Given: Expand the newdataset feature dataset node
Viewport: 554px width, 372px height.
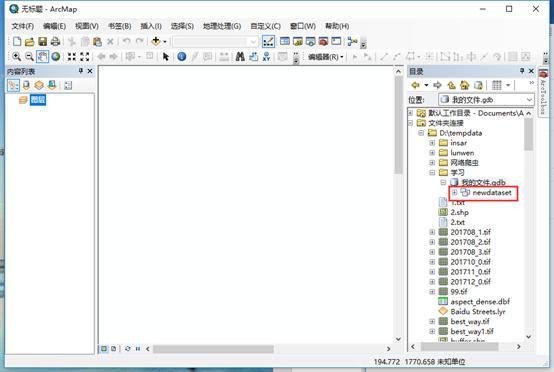Looking at the screenshot, I should [x=454, y=193].
